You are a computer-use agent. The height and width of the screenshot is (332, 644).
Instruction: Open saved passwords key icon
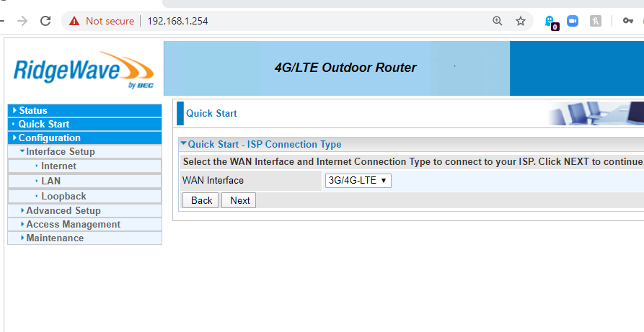point(628,21)
